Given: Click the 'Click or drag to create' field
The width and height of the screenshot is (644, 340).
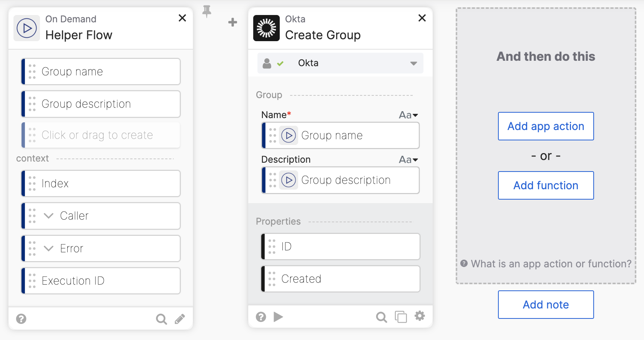Looking at the screenshot, I should pyautogui.click(x=101, y=135).
